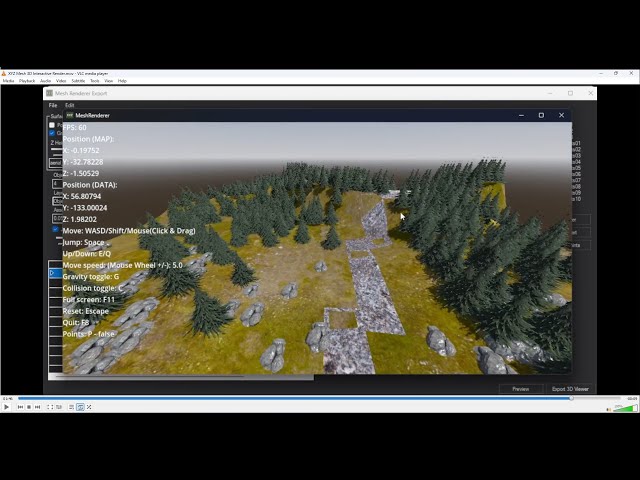Open the VLC Video menu
This screenshot has width=640, height=480.
pyautogui.click(x=61, y=81)
